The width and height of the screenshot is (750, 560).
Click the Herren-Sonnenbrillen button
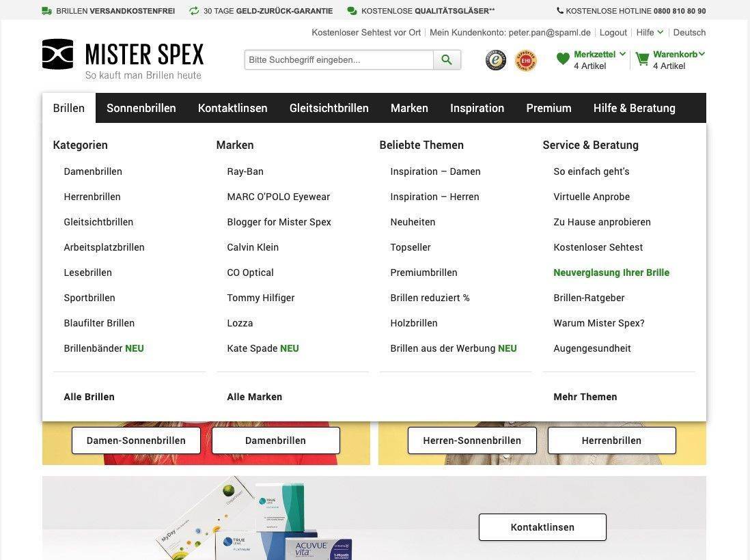tap(472, 440)
